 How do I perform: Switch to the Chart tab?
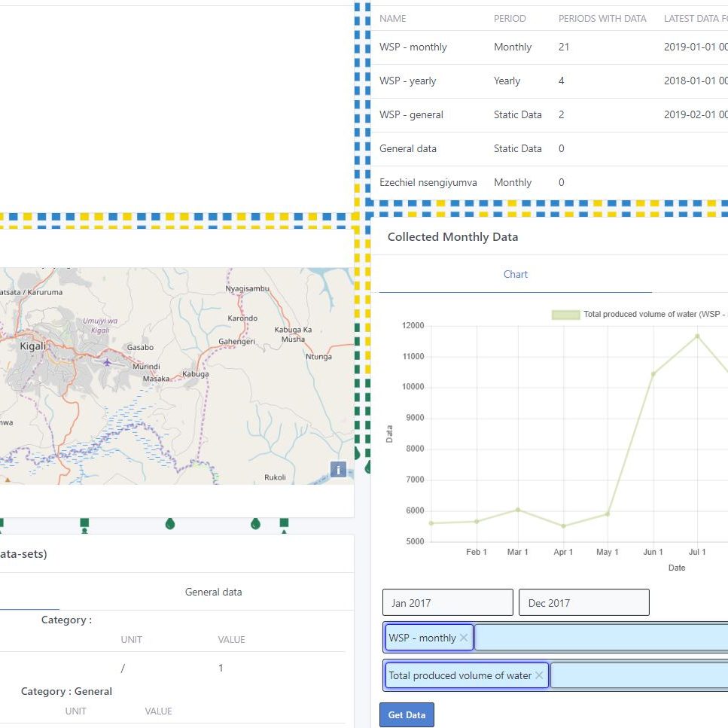point(515,275)
